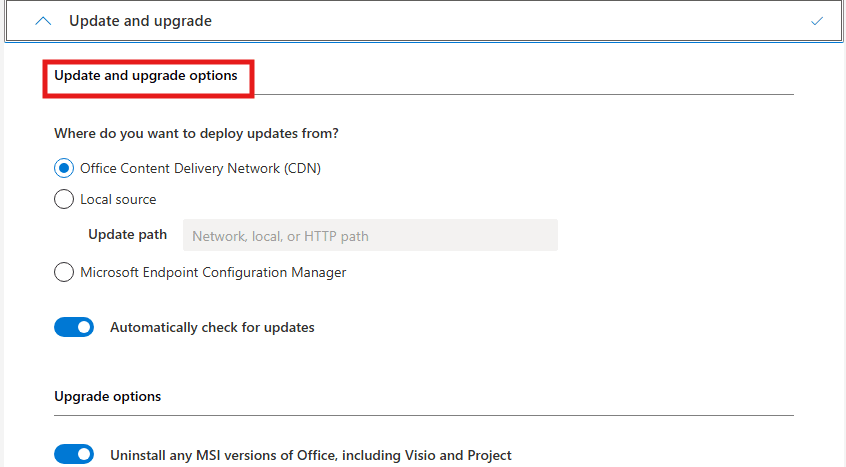This screenshot has width=846, height=467.
Task: Disable the Automatically check for updates toggle
Action: (x=74, y=327)
